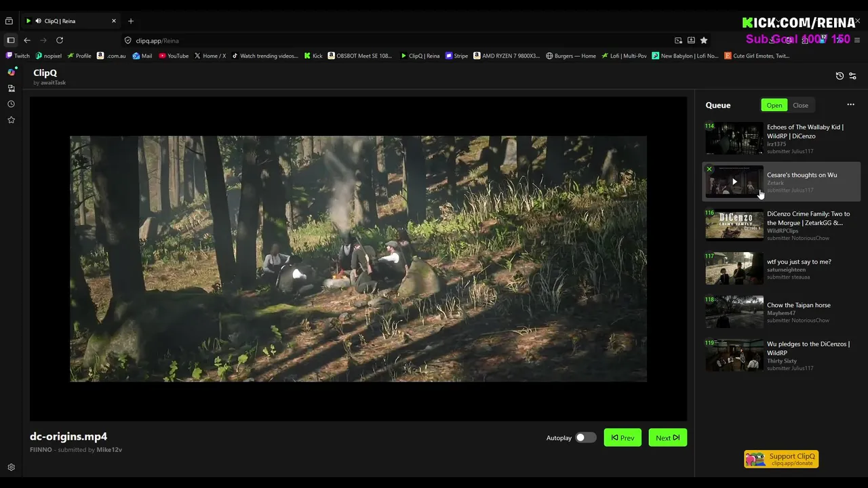The width and height of the screenshot is (868, 488).
Task: Click the install app icon in address bar
Action: (691, 40)
